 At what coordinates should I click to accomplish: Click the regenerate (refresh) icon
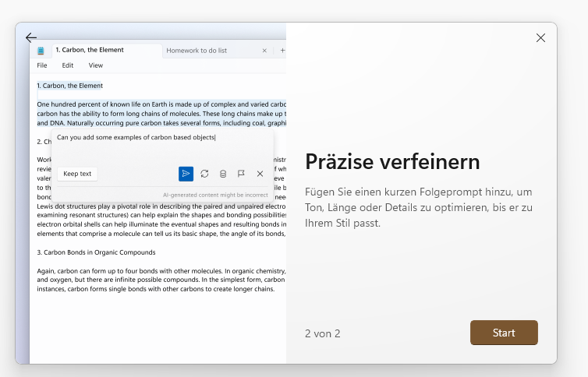click(x=204, y=174)
